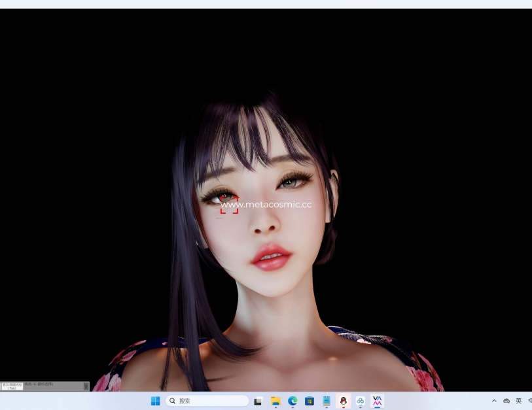Image resolution: width=532 pixels, height=410 pixels.
Task: Open File Explorer from the taskbar
Action: tap(275, 401)
